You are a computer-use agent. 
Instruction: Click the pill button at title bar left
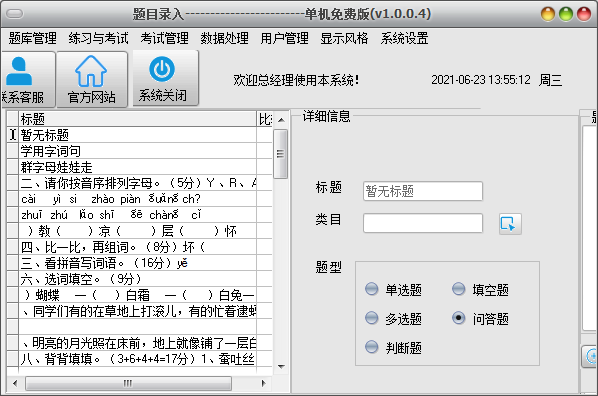coord(15,14)
